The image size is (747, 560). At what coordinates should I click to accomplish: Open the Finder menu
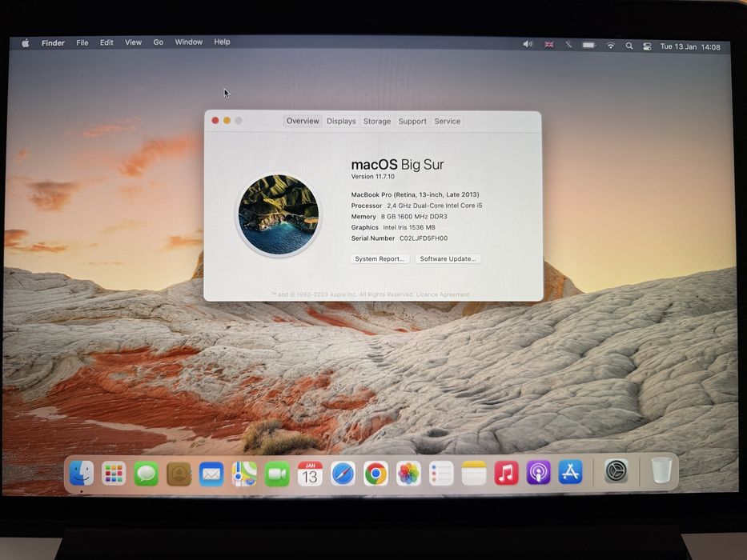[x=53, y=43]
